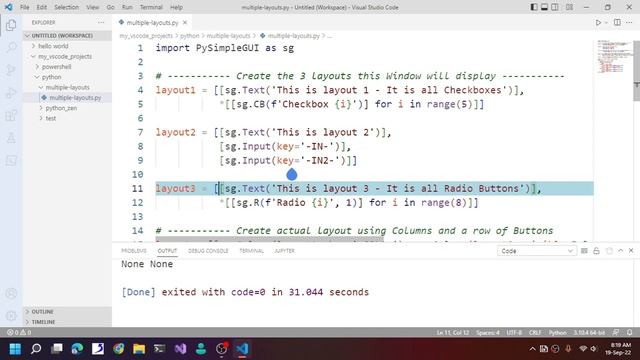The height and width of the screenshot is (360, 640).
Task: Open Explorer panel more actions ellipsis
Action: 101,22
